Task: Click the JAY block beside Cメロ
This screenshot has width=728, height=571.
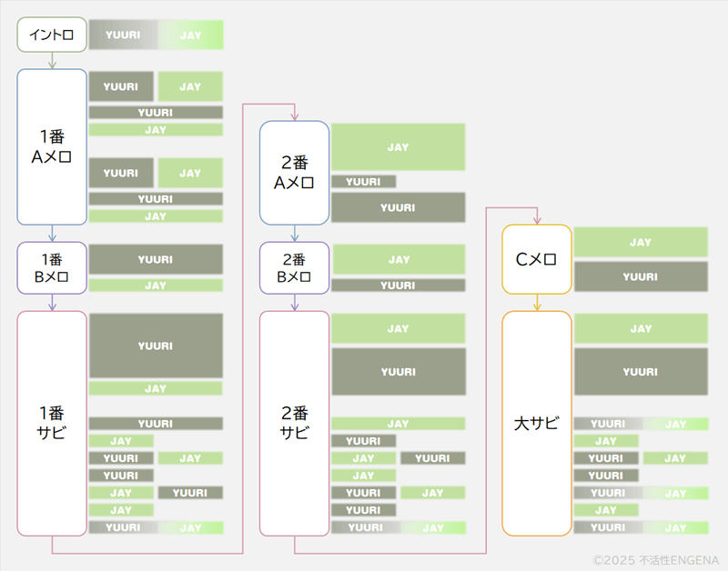Action: (641, 242)
